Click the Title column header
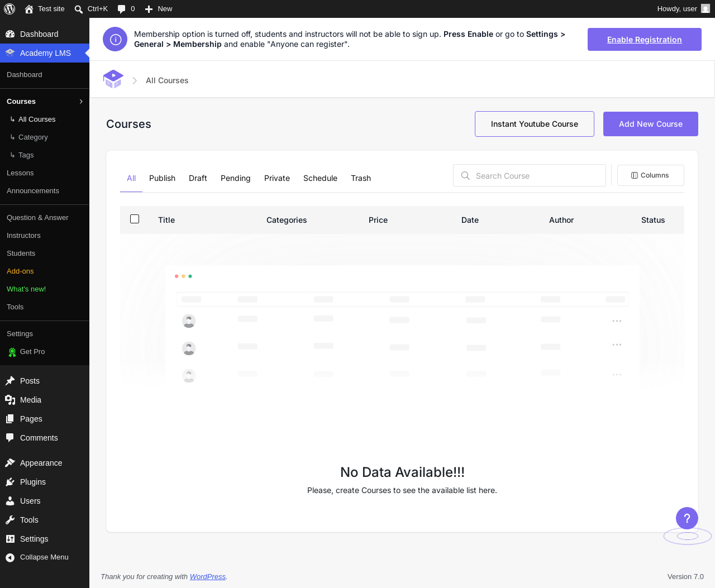 click(166, 220)
